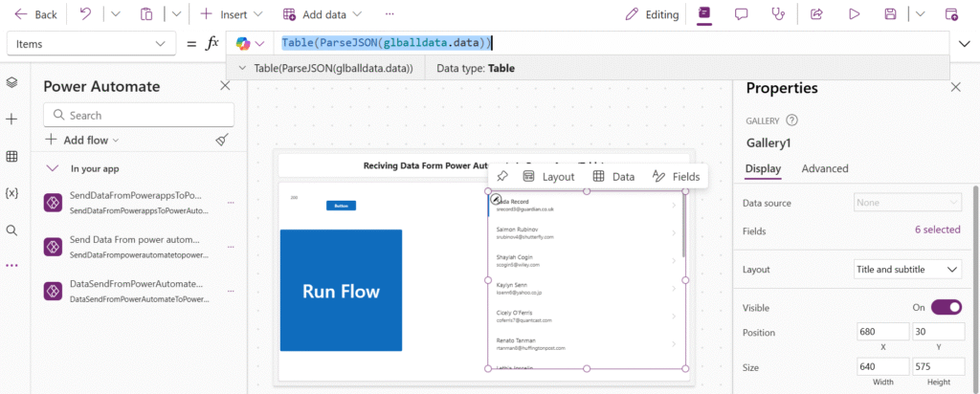Expand the formula bar with right chevron
980x394 pixels.
(965, 43)
